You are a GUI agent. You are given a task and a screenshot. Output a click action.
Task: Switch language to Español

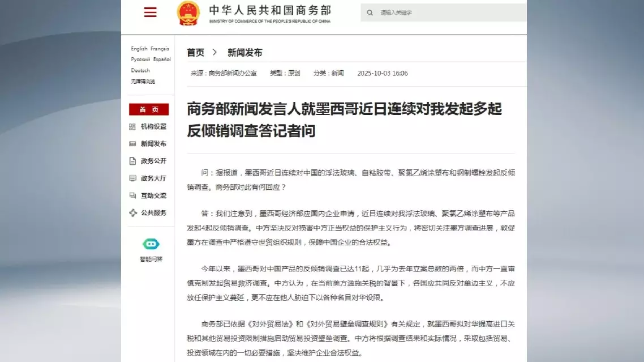[161, 59]
